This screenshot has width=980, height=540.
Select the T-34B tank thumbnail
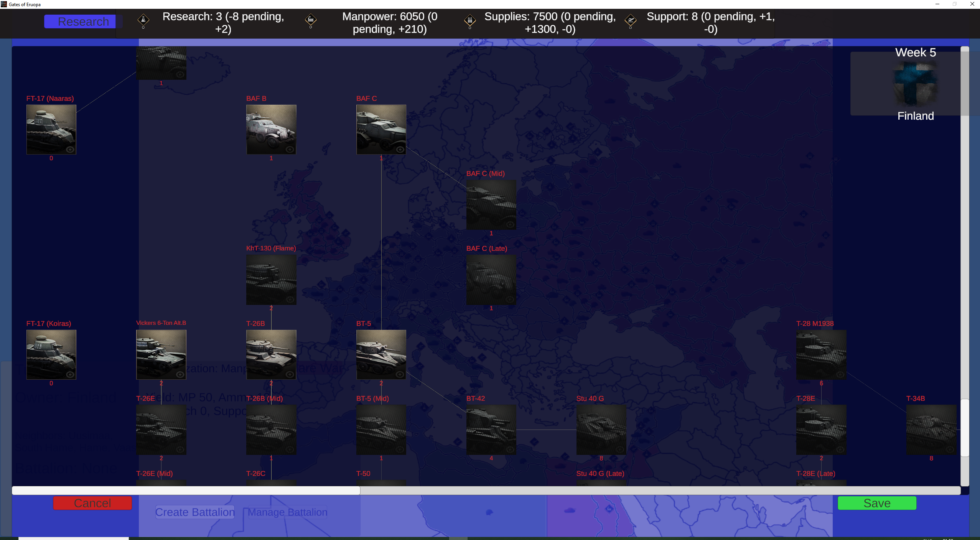pyautogui.click(x=931, y=430)
